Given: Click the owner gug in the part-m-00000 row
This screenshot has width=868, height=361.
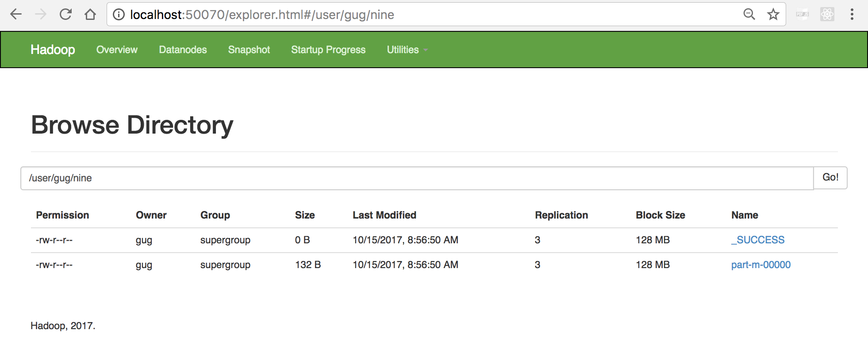Looking at the screenshot, I should click(x=144, y=265).
